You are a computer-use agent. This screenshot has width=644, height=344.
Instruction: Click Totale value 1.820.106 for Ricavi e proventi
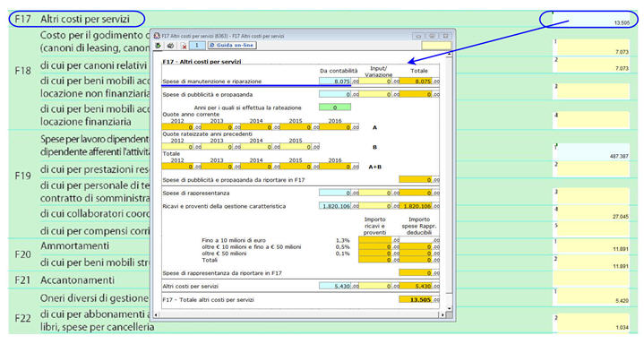point(416,206)
